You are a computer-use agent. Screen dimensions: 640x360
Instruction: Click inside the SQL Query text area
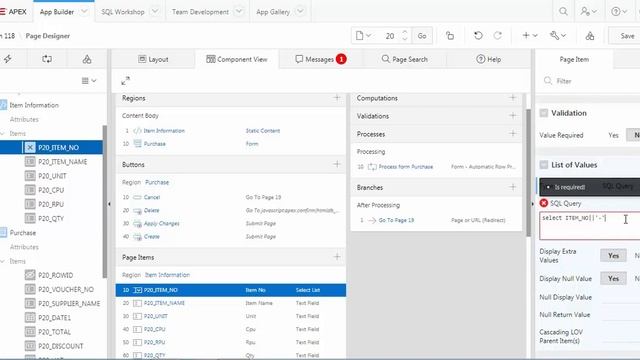click(x=589, y=225)
